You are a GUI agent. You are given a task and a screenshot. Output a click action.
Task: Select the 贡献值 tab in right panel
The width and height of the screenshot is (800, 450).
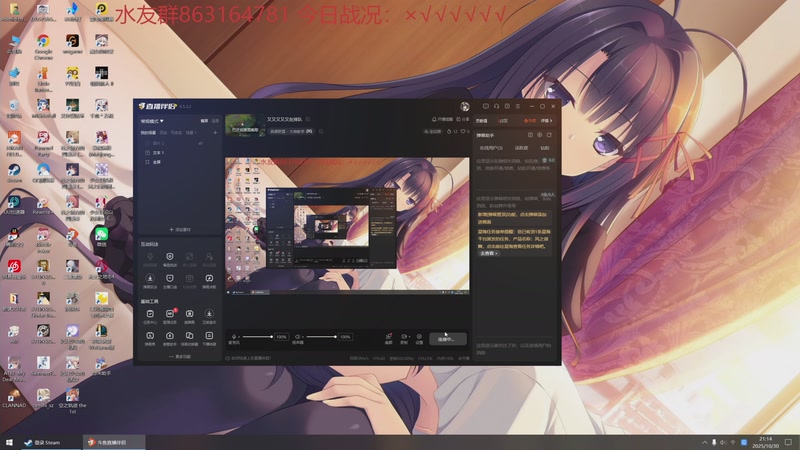pyautogui.click(x=481, y=121)
